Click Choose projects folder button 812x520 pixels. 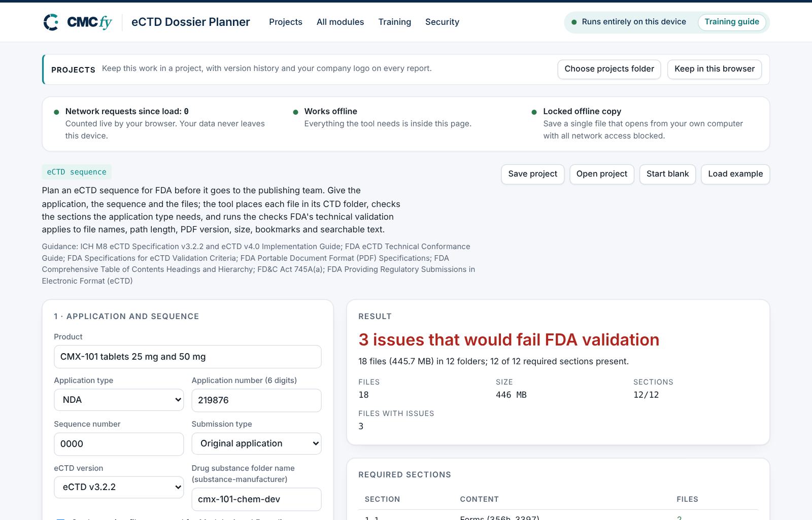pyautogui.click(x=609, y=69)
